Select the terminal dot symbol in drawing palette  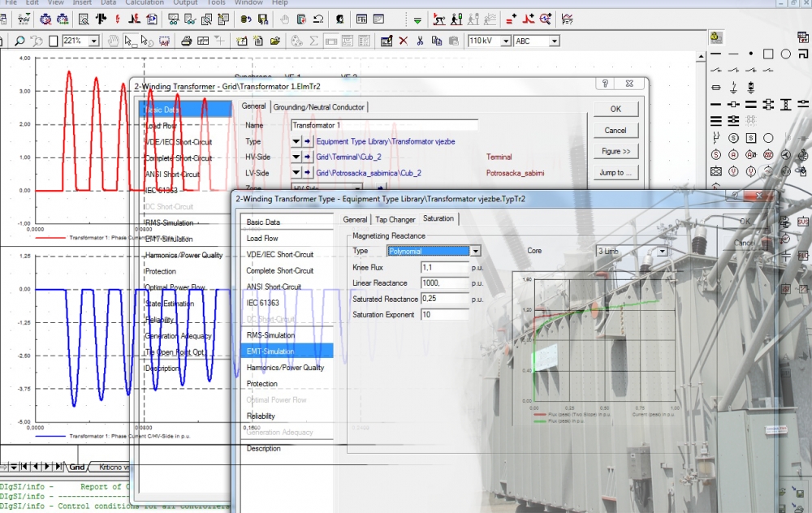point(751,54)
